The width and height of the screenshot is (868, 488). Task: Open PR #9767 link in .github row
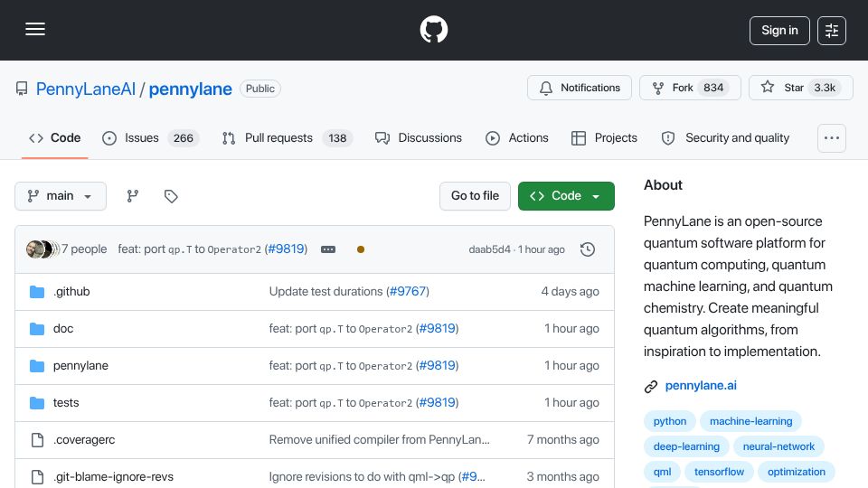point(408,292)
